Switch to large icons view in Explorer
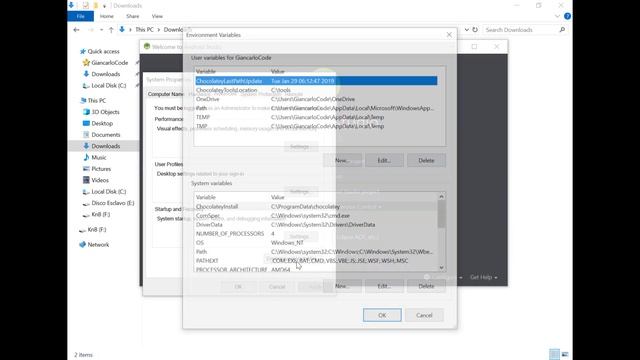Viewport: 640px width, 360px height. (565, 354)
